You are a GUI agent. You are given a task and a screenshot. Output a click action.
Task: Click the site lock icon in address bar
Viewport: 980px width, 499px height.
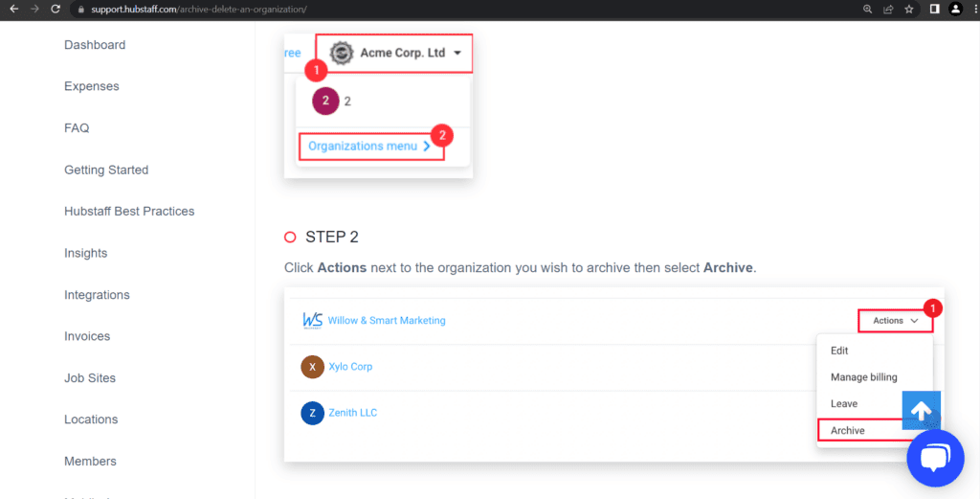tap(80, 10)
